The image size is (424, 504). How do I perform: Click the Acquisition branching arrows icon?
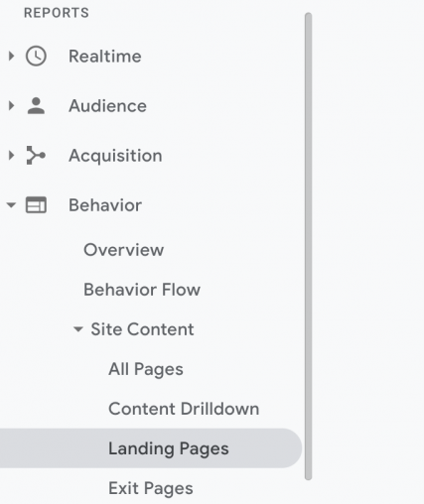36,155
